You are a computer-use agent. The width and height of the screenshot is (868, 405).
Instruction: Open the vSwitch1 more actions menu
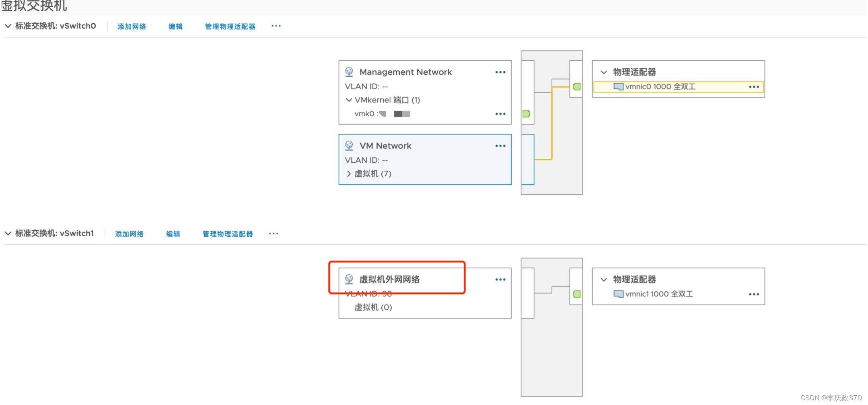coord(274,234)
